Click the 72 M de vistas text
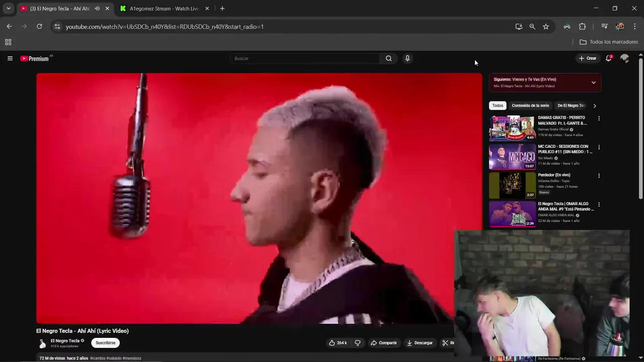 click(x=52, y=358)
